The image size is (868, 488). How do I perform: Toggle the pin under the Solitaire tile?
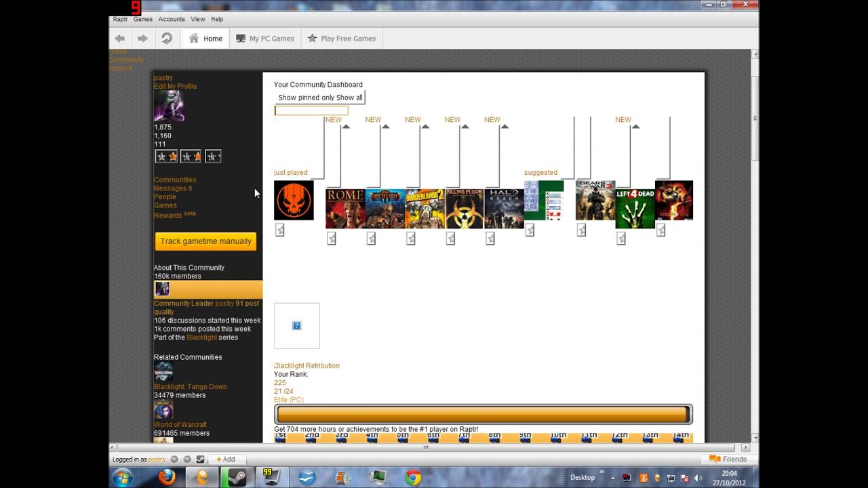coord(530,230)
